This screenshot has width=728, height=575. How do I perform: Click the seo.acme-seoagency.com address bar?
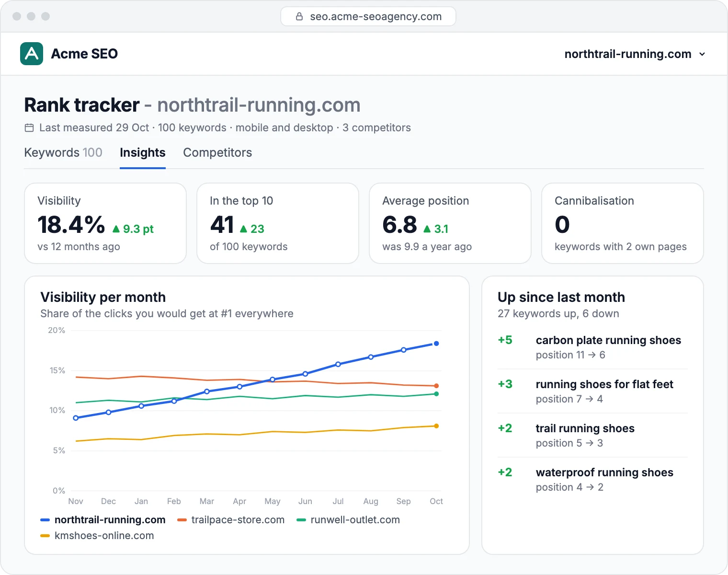point(368,16)
